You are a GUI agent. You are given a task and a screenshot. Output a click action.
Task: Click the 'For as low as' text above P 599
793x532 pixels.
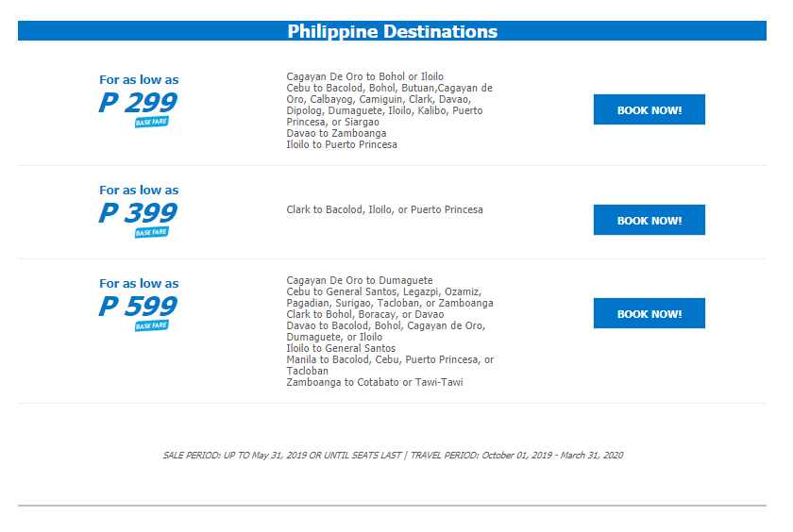pyautogui.click(x=139, y=283)
